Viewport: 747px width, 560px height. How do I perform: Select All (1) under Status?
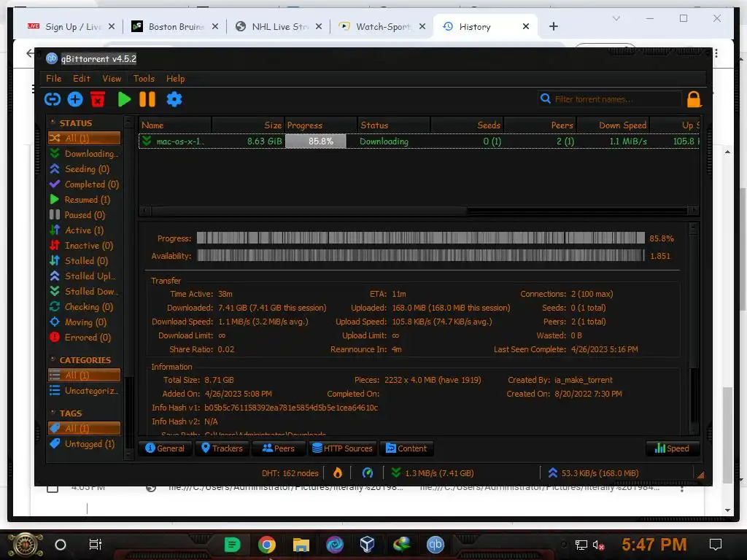pyautogui.click(x=84, y=138)
